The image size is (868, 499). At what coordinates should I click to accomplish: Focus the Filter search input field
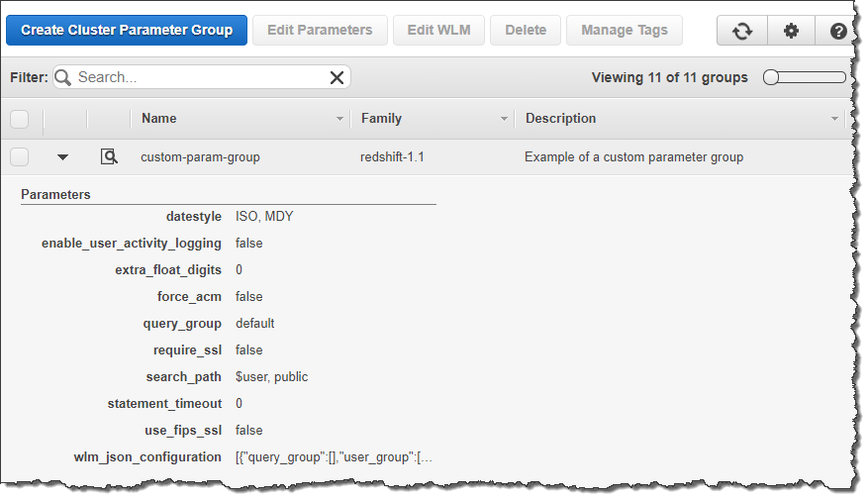198,77
